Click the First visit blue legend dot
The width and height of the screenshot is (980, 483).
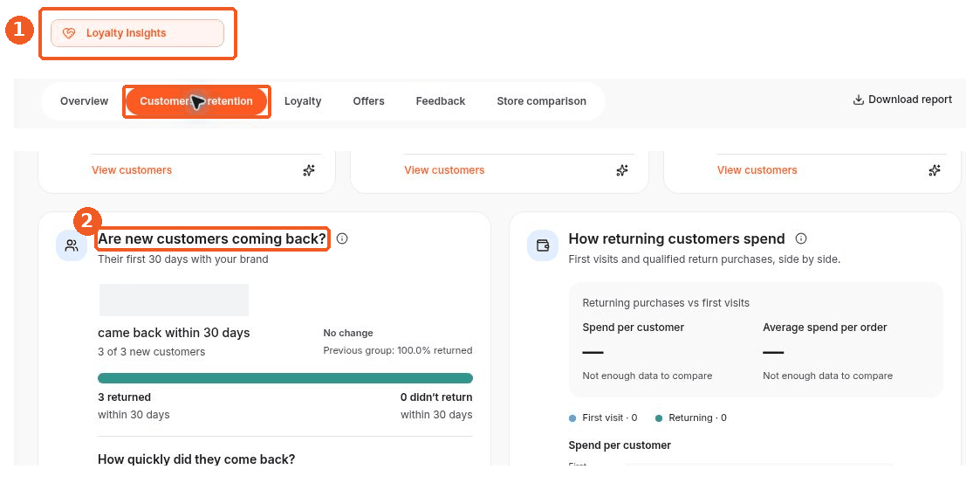click(x=572, y=418)
